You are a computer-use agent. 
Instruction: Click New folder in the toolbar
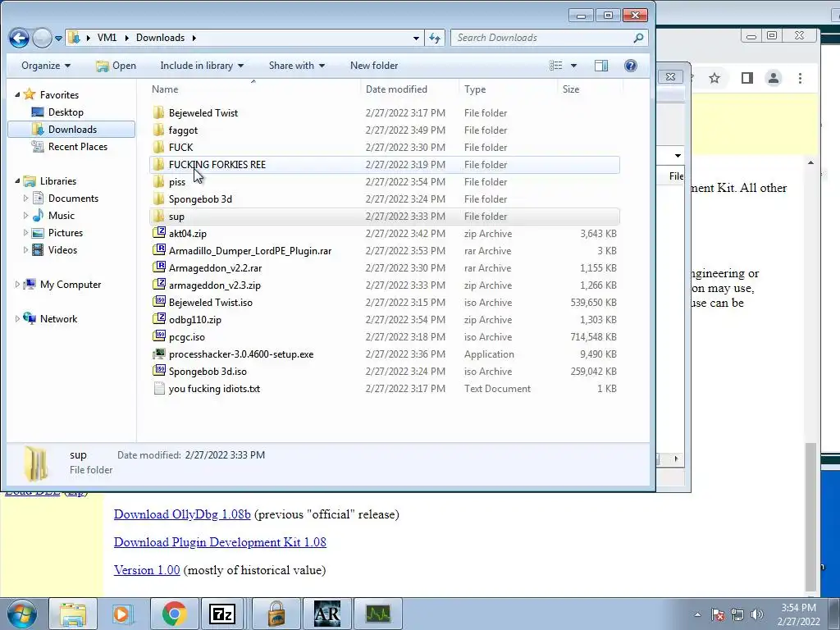point(374,66)
